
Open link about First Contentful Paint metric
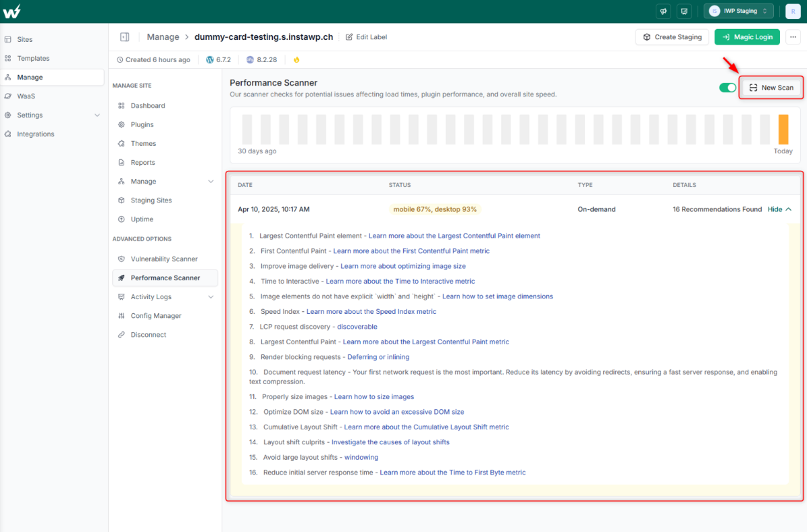click(x=411, y=251)
